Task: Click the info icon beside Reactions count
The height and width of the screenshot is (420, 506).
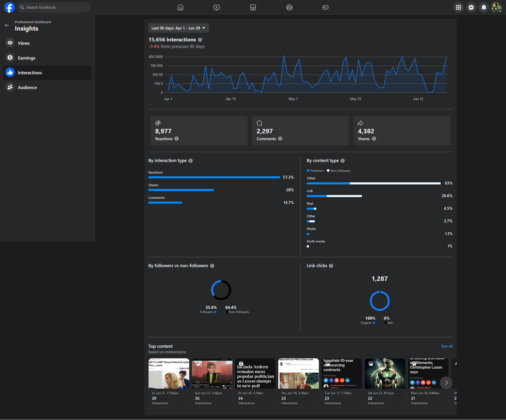Action: point(177,139)
